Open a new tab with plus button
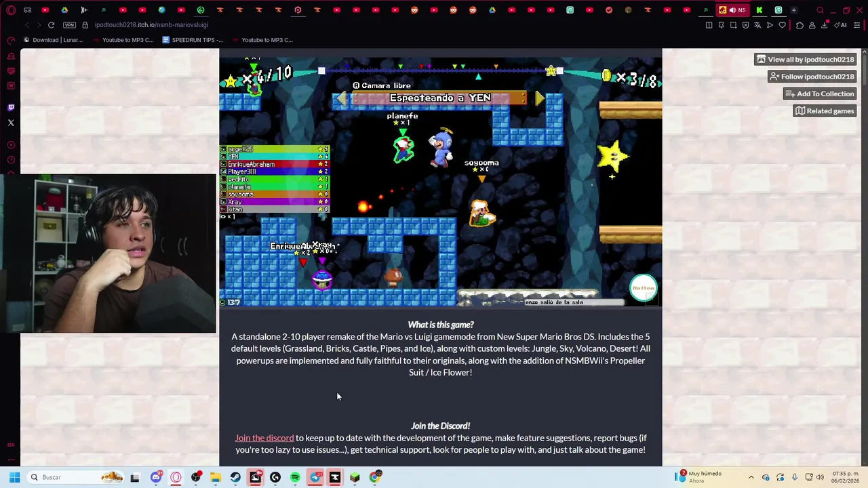The image size is (868, 488). [x=794, y=10]
